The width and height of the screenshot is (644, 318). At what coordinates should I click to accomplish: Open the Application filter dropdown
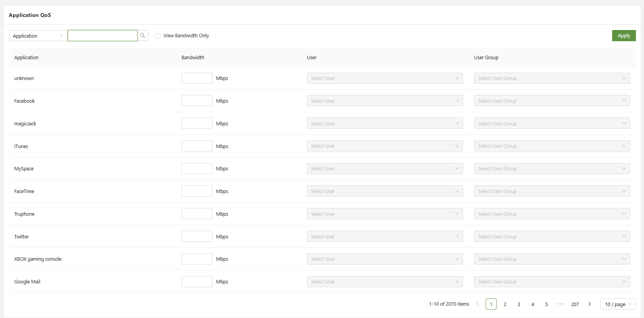point(38,36)
